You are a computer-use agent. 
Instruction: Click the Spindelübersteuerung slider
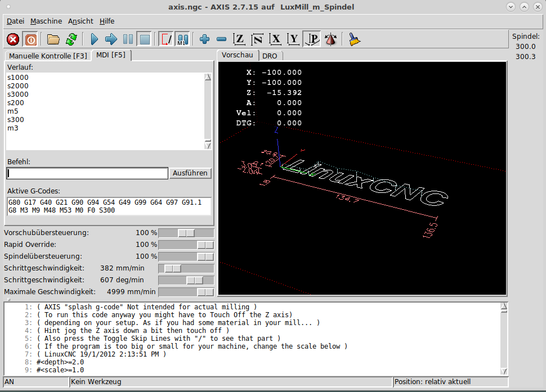(186, 256)
